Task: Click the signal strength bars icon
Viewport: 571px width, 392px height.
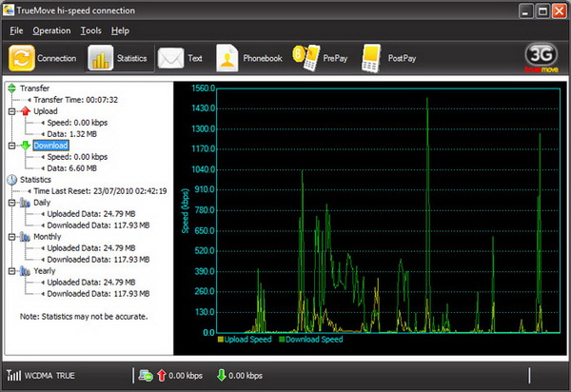Action: [x=14, y=375]
